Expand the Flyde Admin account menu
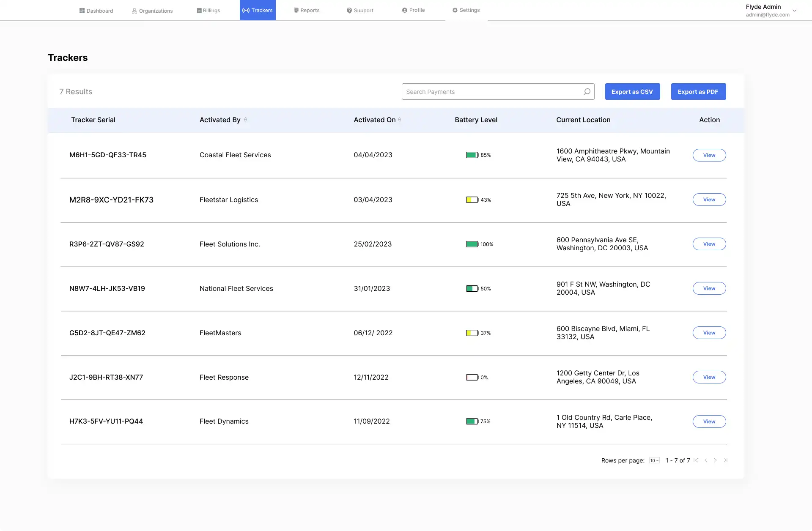The image size is (812, 531). point(794,11)
